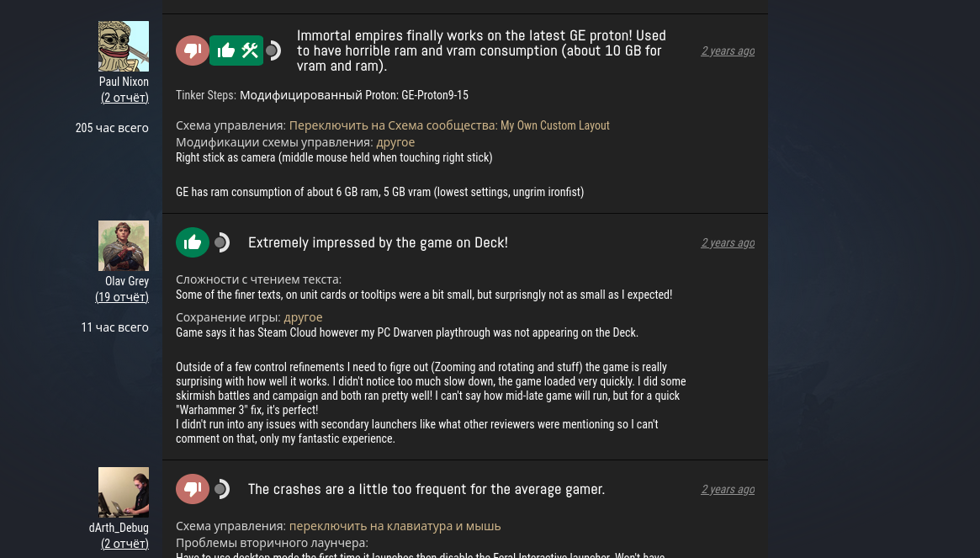Click the green thumbs-up on Olav Grey's report
Viewport: 980px width, 558px height.
(x=193, y=242)
